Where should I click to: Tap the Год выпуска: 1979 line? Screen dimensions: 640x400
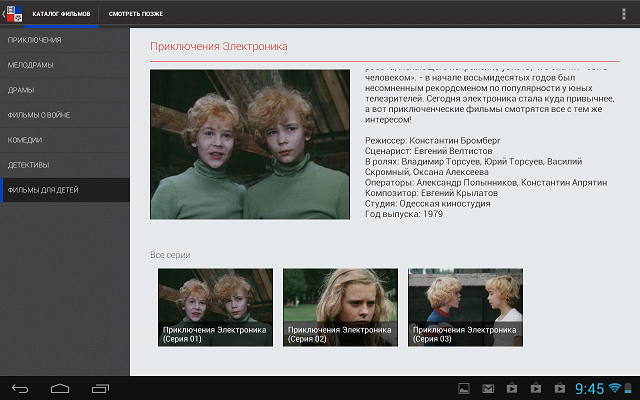click(x=404, y=214)
